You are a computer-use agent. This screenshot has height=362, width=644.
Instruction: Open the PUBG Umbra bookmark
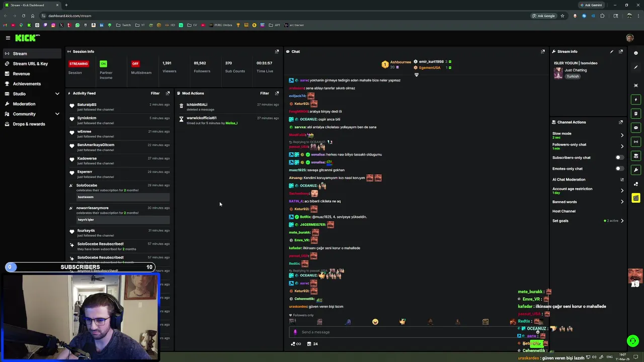point(220,25)
